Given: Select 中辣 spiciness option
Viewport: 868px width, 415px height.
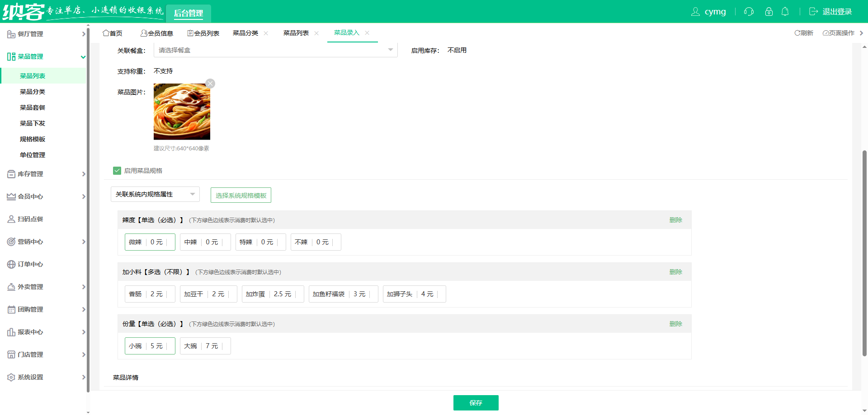Looking at the screenshot, I should (205, 242).
